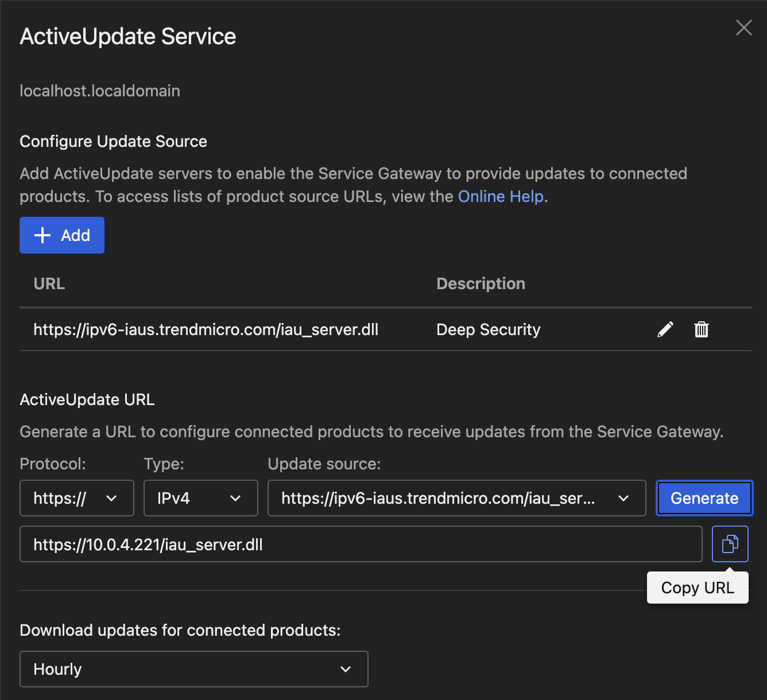Click the Deep Security description cell

[x=489, y=329]
